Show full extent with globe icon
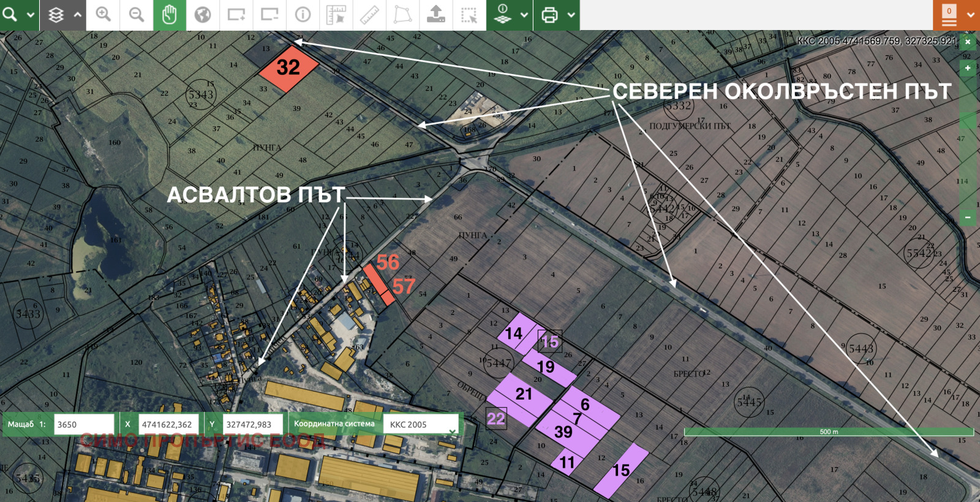Screen dimensions: 980x502 point(203,15)
